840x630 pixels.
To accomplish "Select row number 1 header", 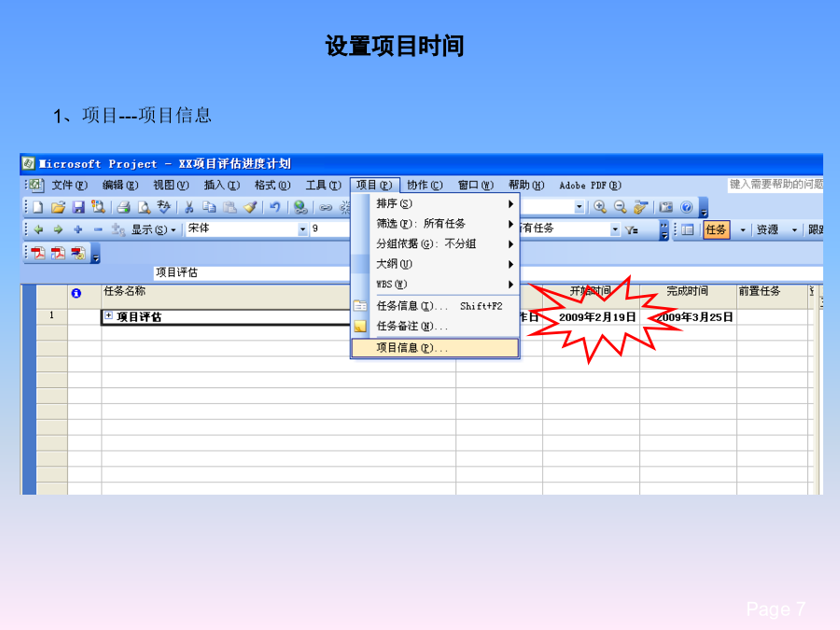I will click(x=51, y=316).
